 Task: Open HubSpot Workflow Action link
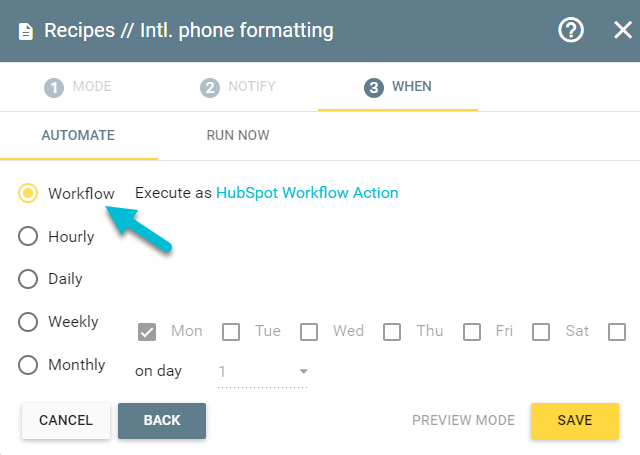(x=307, y=193)
